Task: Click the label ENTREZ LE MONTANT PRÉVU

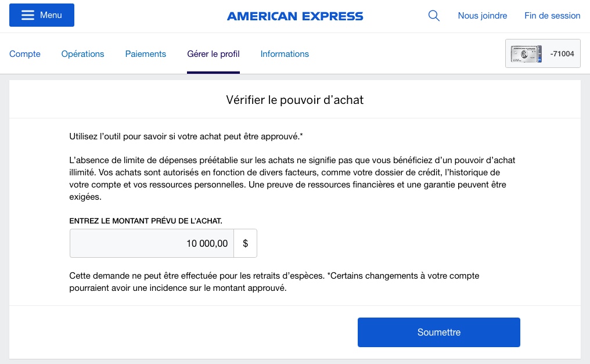Action: pyautogui.click(x=146, y=221)
